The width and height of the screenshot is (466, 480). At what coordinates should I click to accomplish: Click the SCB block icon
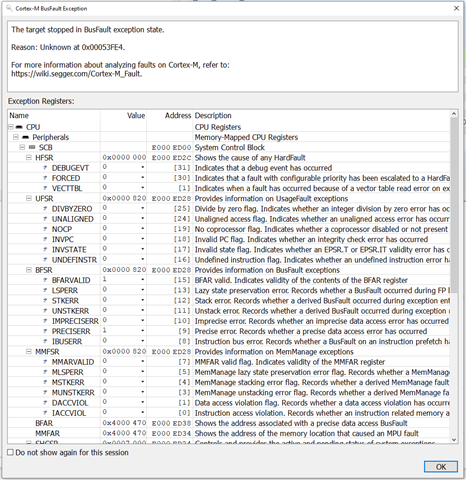[32, 147]
